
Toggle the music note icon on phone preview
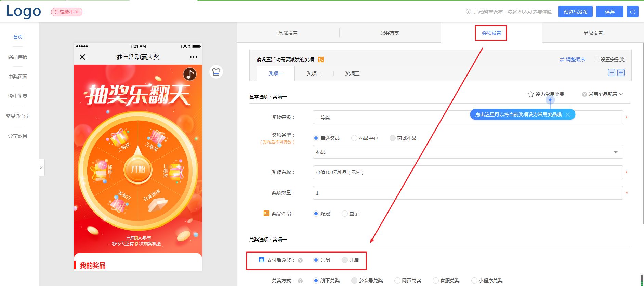pyautogui.click(x=190, y=74)
